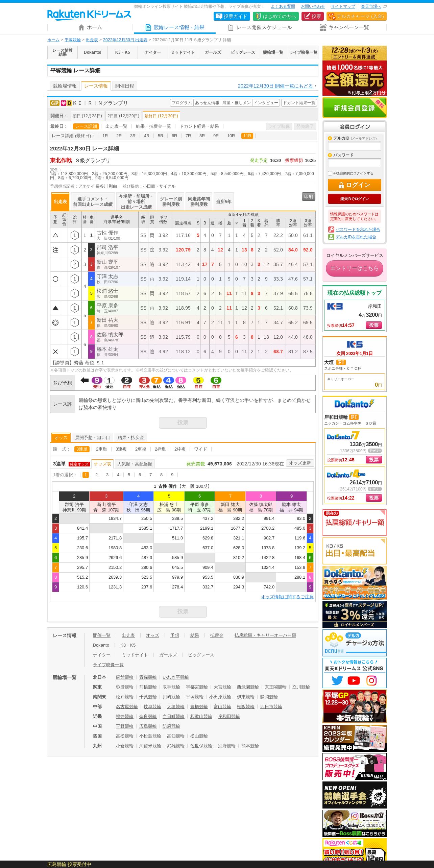Click rider number 9 in 並び予想
Screen dimensions: 434x868
97,380
